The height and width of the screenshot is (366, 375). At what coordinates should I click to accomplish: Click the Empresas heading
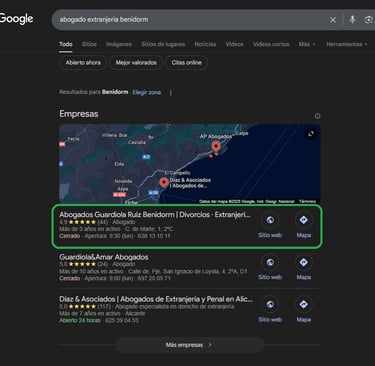[x=79, y=114]
